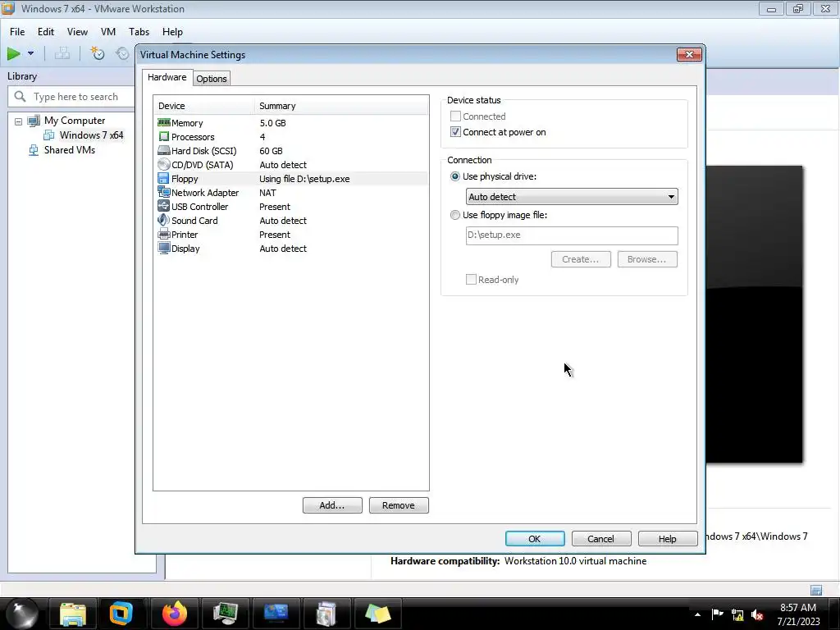This screenshot has width=840, height=630.
Task: Uncheck Connect at power on
Action: (x=455, y=132)
